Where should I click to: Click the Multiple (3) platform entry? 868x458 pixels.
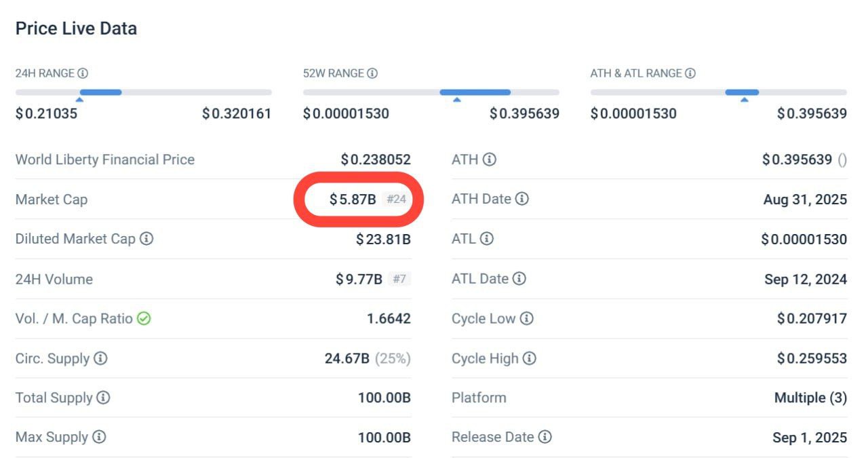[810, 398]
